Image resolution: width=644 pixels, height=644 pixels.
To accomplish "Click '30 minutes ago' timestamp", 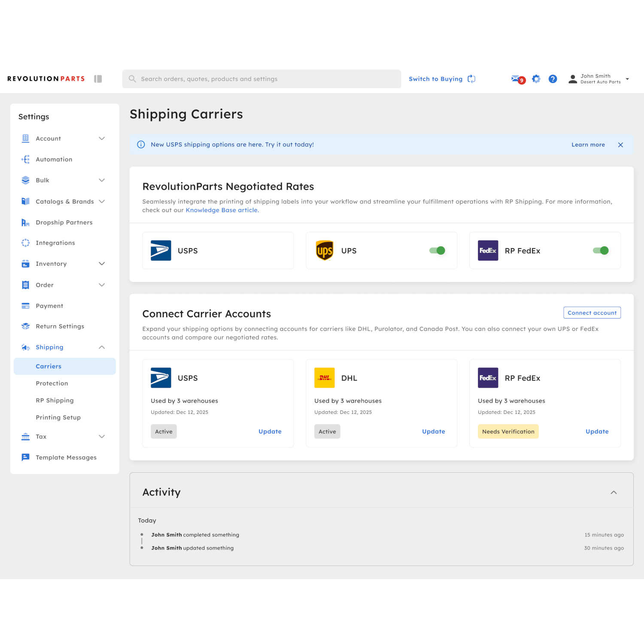I will coord(604,548).
